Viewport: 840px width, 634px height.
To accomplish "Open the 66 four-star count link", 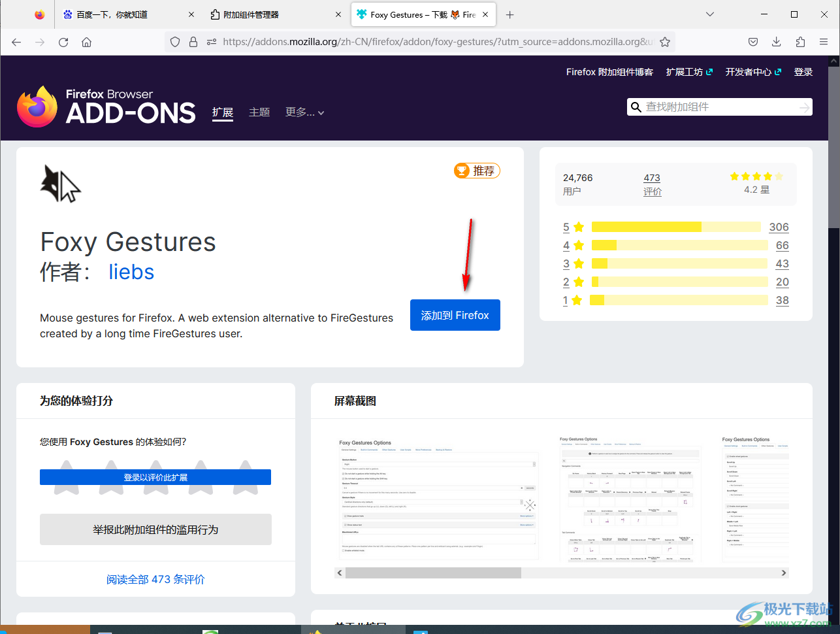I will 783,245.
